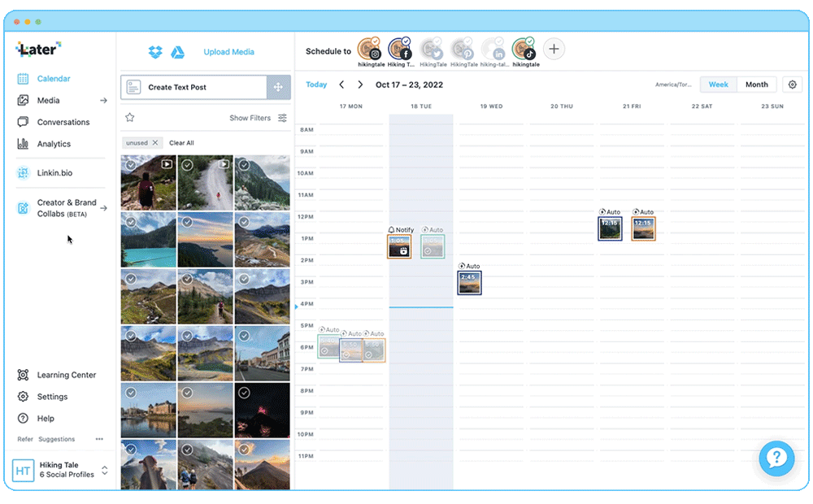Expand the Creator & Brand Collabs arrow

click(104, 208)
